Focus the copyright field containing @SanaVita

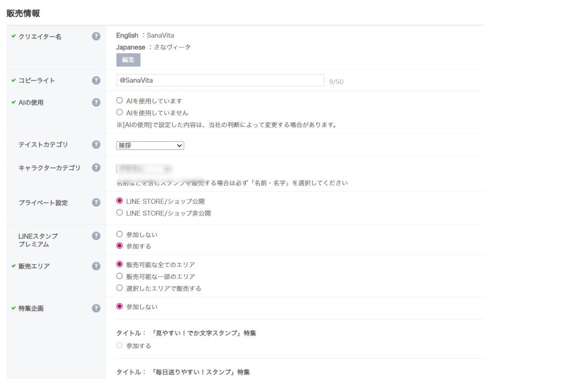220,80
